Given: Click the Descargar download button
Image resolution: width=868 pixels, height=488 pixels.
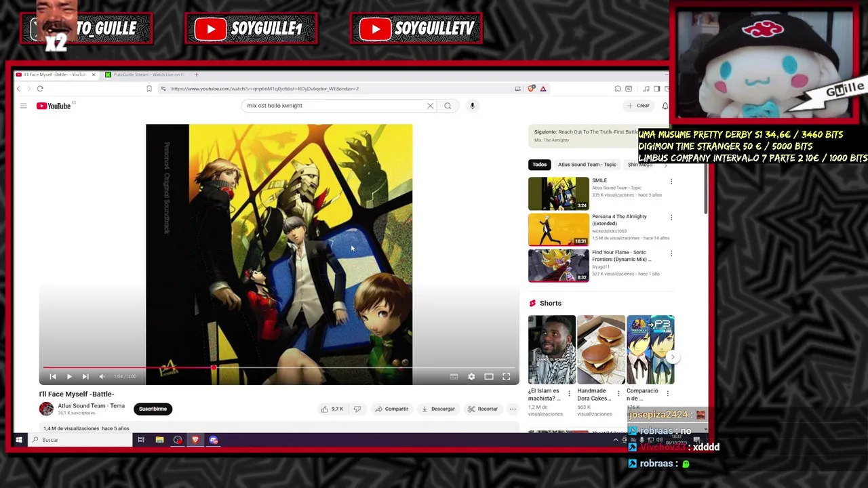Looking at the screenshot, I should click(438, 409).
